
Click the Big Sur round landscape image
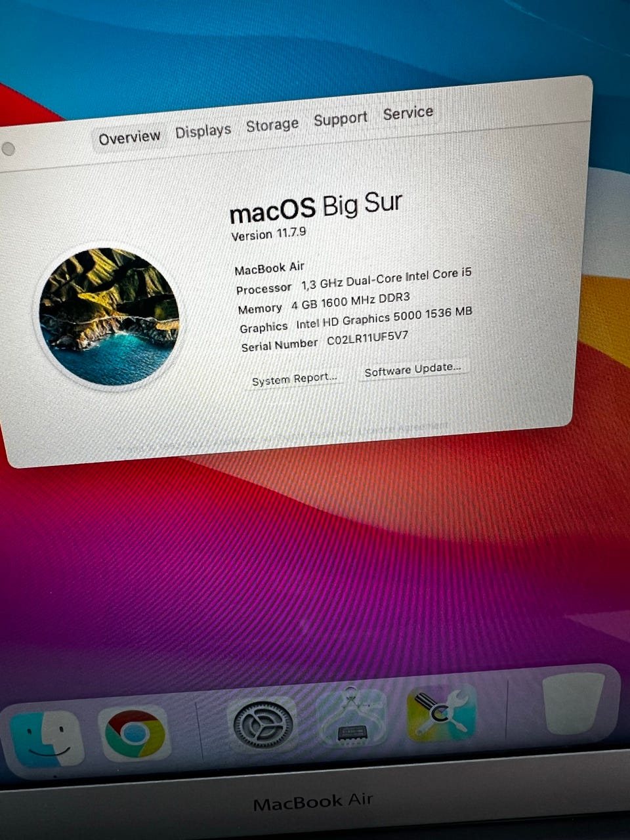coord(109,316)
